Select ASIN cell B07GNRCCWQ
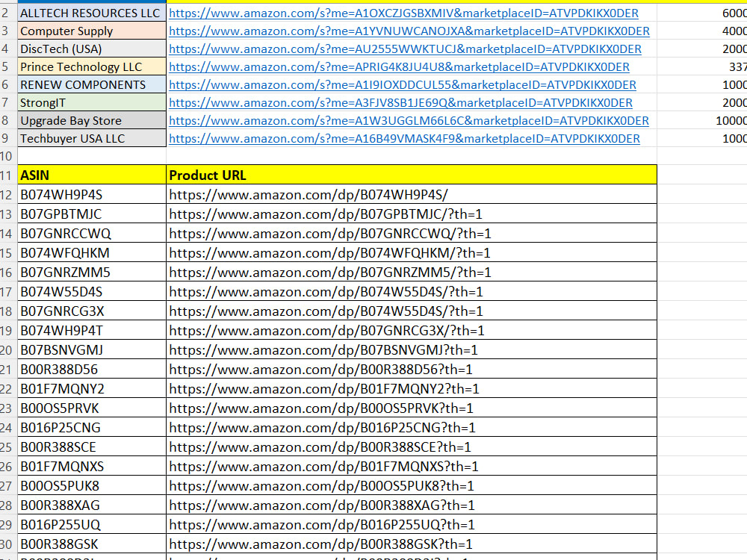 point(92,234)
